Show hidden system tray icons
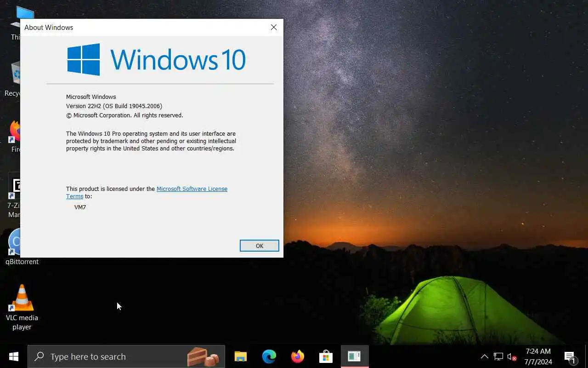Viewport: 588px width, 368px height. 484,356
